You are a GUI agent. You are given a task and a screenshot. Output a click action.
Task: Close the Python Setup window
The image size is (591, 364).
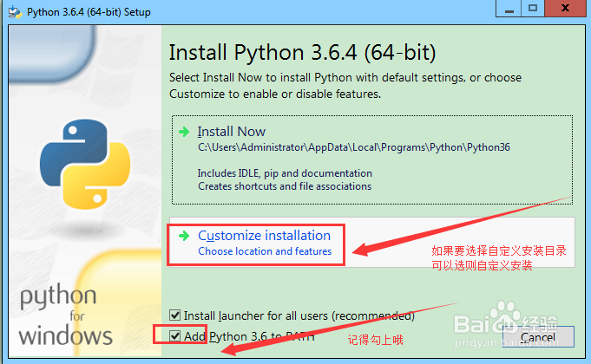pyautogui.click(x=565, y=9)
